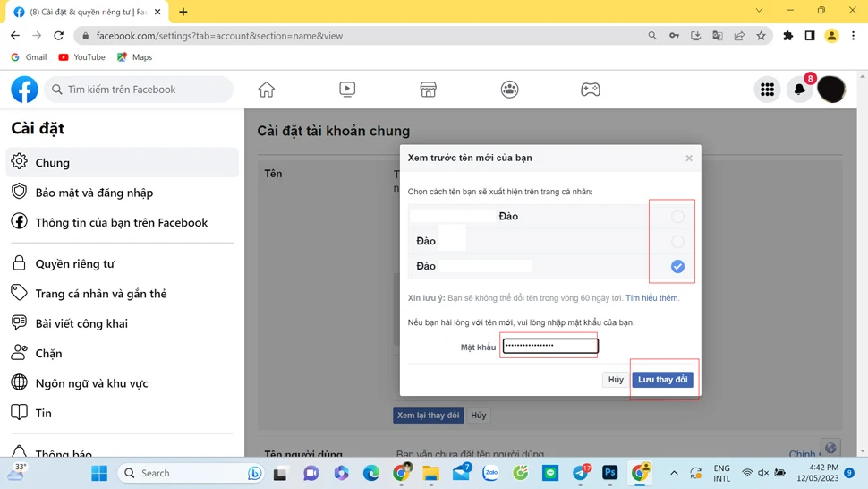This screenshot has height=489, width=868.
Task: Click the Facebook logo icon
Action: [24, 90]
